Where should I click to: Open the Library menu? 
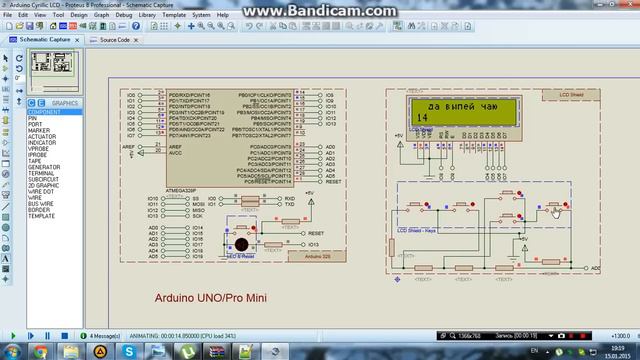pyautogui.click(x=147, y=15)
